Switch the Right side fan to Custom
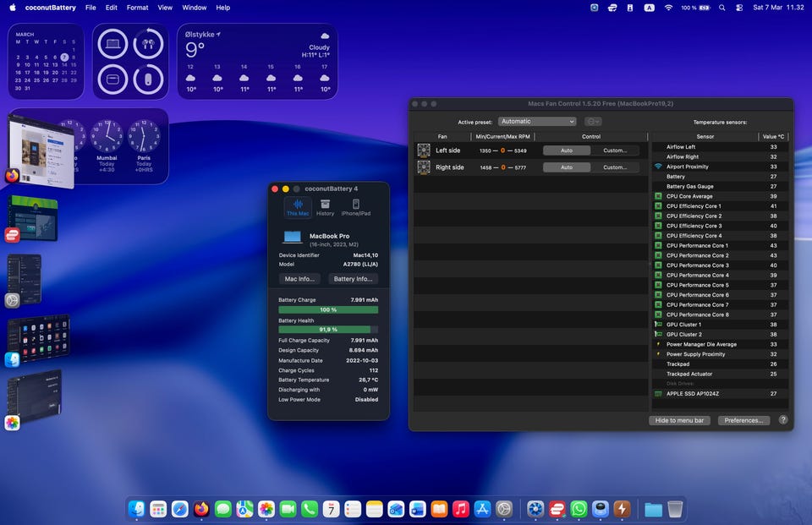Image resolution: width=812 pixels, height=525 pixels. click(x=615, y=167)
